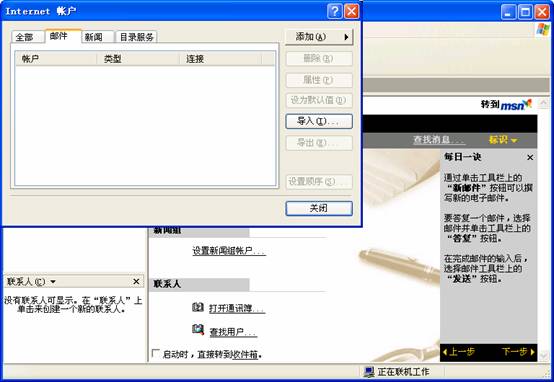Click the 打开通讯簿... link
The height and width of the screenshot is (382, 554).
click(237, 308)
